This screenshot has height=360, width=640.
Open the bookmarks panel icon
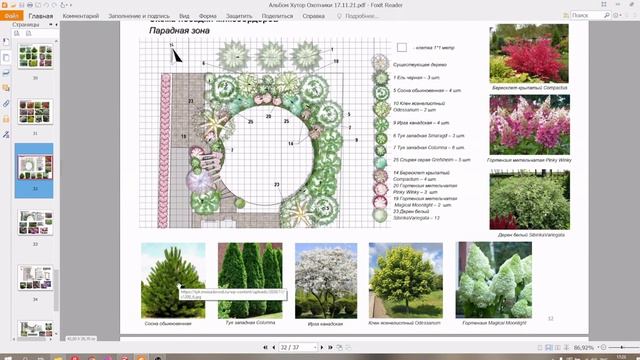click(6, 42)
